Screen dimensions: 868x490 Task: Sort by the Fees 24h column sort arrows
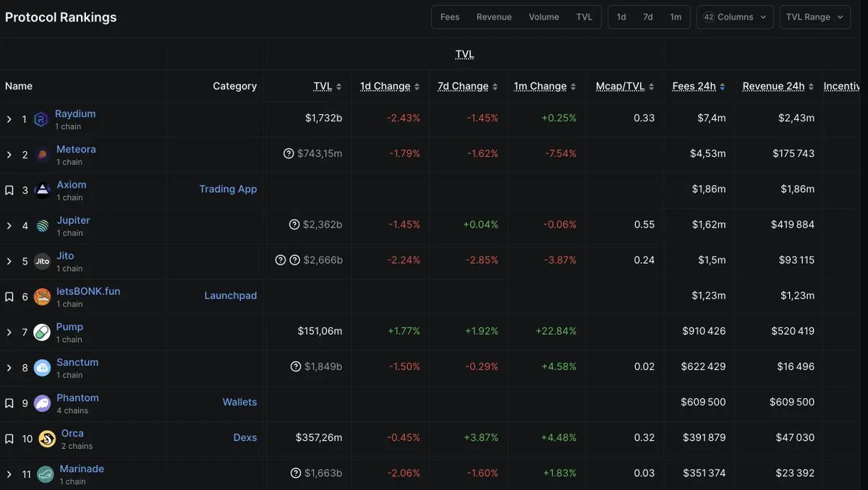tap(722, 87)
